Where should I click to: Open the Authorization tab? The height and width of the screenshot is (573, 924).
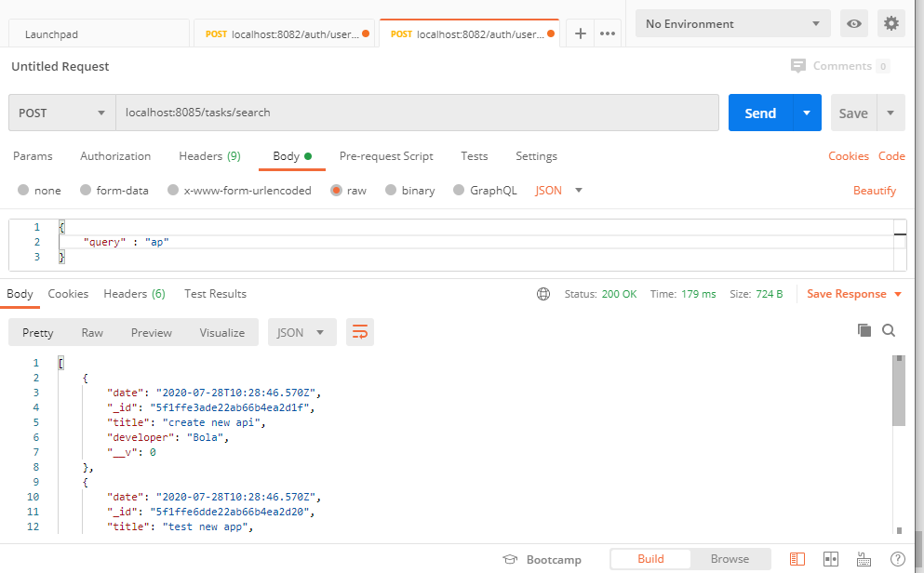[115, 156]
